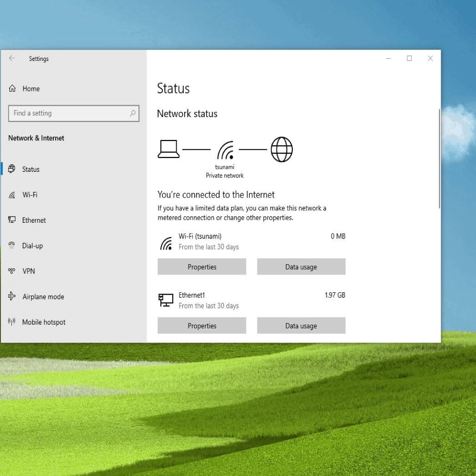This screenshot has width=476, height=476.
Task: Open the Mobile hotspot icon
Action: pyautogui.click(x=11, y=321)
